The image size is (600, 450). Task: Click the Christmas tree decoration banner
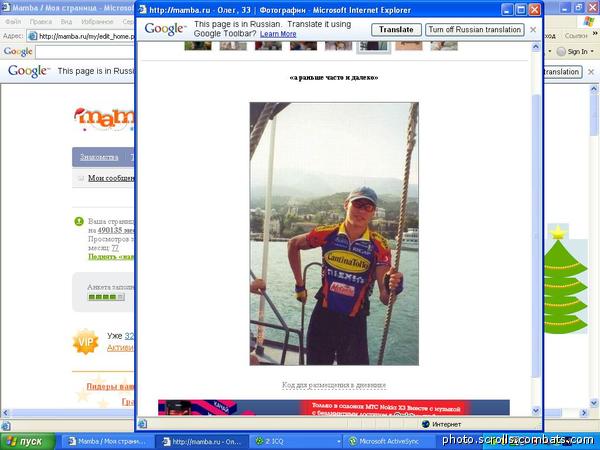tap(566, 279)
